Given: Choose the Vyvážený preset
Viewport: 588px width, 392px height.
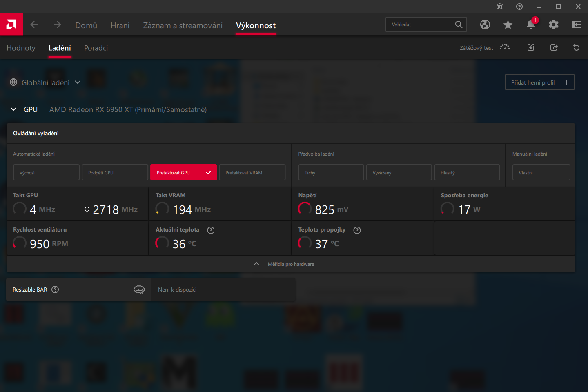Looking at the screenshot, I should coord(399,172).
